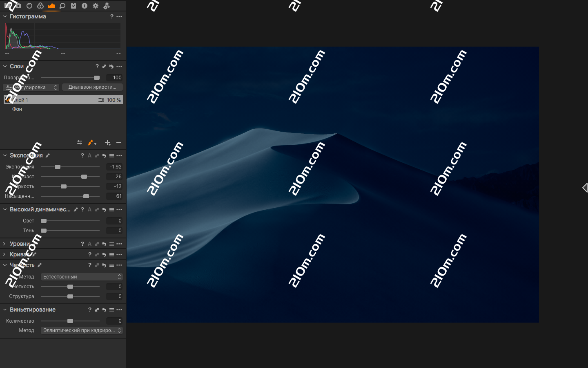588x368 pixels.
Task: Open the Метод dropdown in Четкость panel
Action: (x=81, y=276)
